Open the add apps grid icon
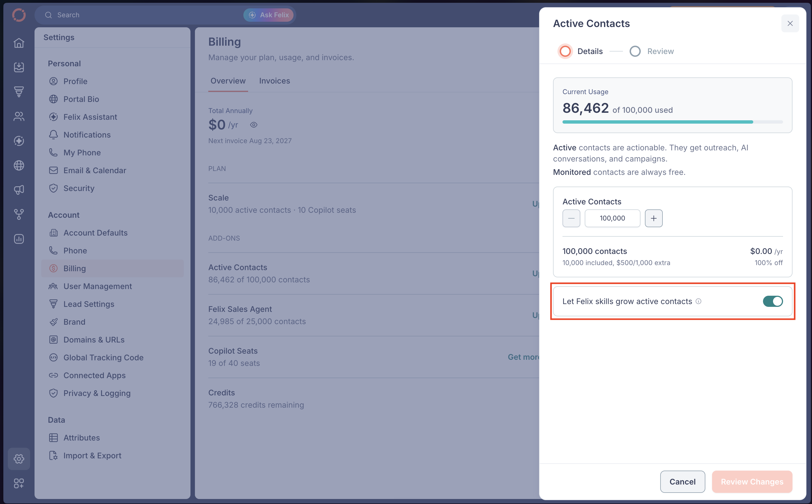 point(19,483)
